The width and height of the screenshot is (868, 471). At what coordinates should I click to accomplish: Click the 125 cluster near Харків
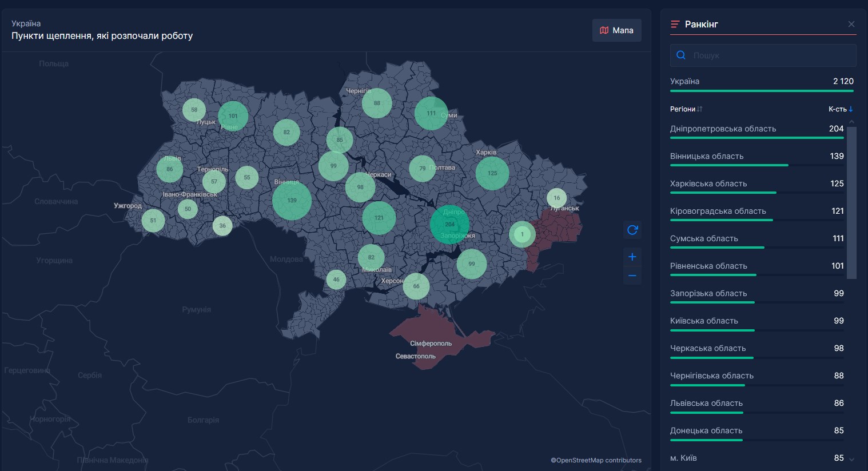click(x=492, y=173)
